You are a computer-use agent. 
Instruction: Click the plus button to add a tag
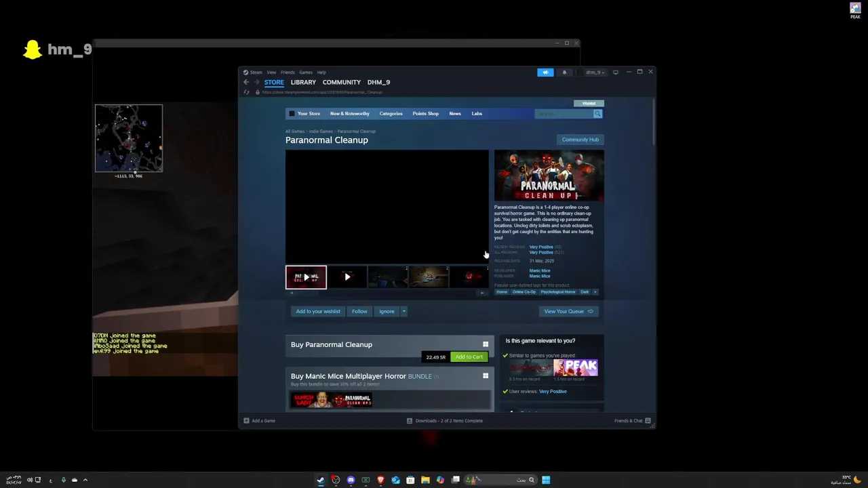(595, 292)
